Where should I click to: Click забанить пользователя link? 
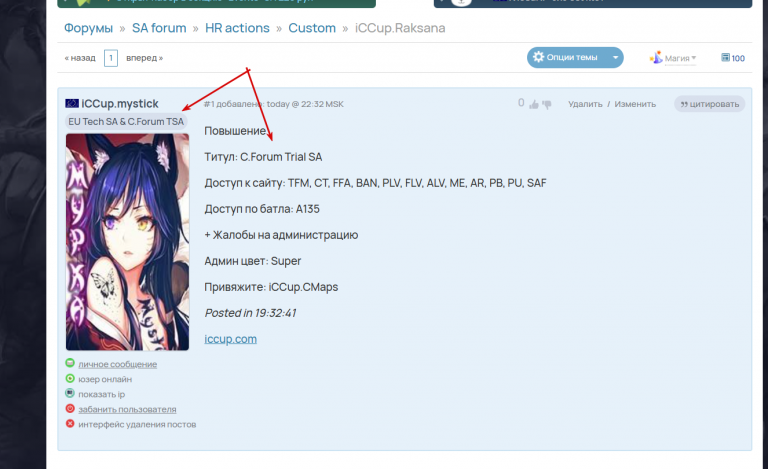coord(127,409)
